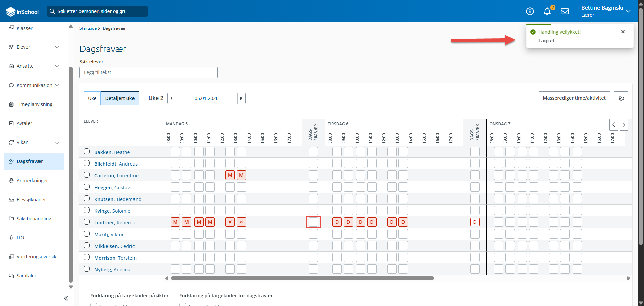This screenshot has height=306, width=644.
Task: Click the horizontal scrollbar under the table
Action: 303,278
